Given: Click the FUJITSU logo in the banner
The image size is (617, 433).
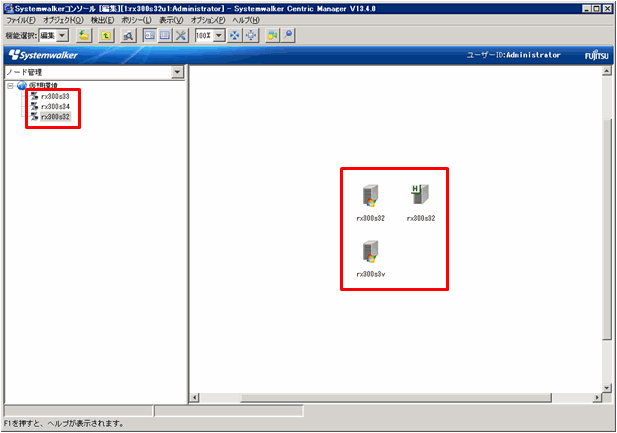Looking at the screenshot, I should 596,55.
